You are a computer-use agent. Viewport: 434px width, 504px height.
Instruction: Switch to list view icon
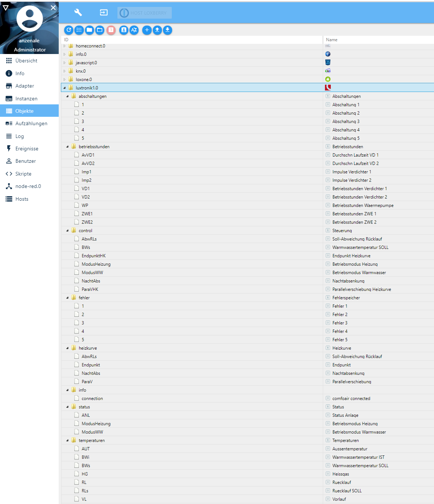pos(79,30)
